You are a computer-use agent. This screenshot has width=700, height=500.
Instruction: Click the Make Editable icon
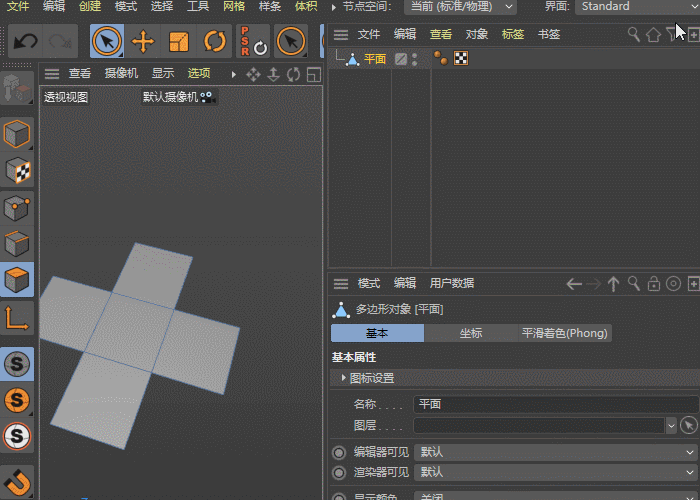click(x=17, y=88)
